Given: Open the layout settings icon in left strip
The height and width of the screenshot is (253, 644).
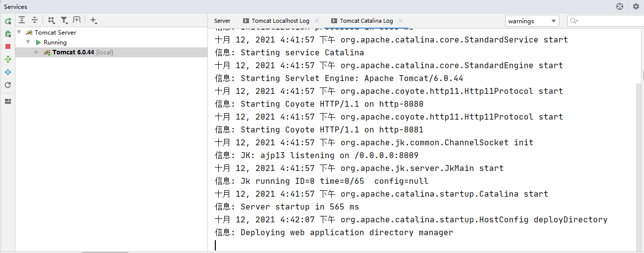Looking at the screenshot, I should pos(8,101).
